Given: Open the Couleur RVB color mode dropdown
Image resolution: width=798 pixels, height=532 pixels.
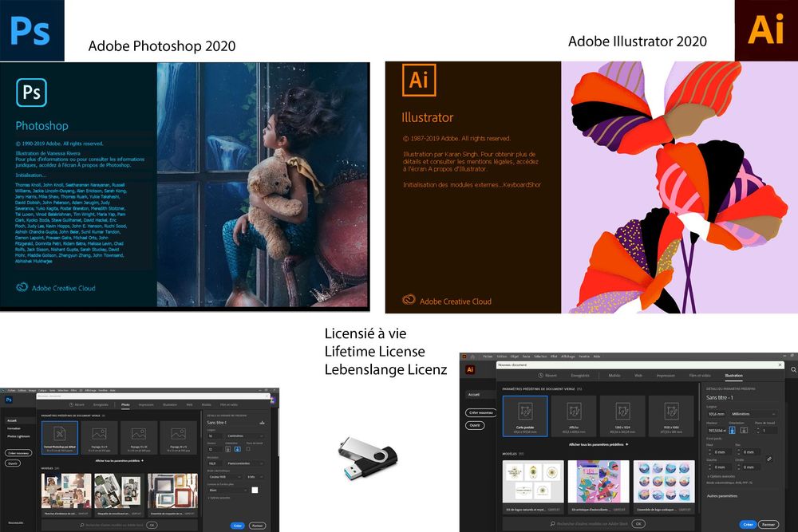Looking at the screenshot, I should pos(223,476).
